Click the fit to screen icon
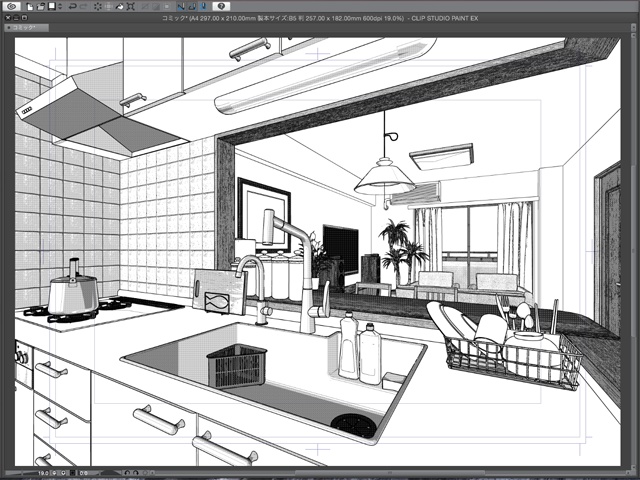 (73, 473)
